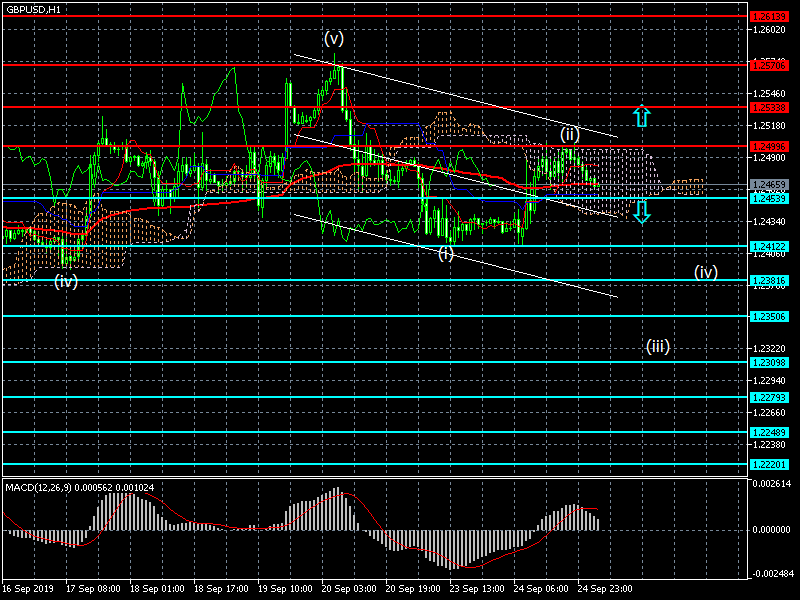Click the 1.24900 price axis label
Image resolution: width=800 pixels, height=600 pixels.
point(769,158)
